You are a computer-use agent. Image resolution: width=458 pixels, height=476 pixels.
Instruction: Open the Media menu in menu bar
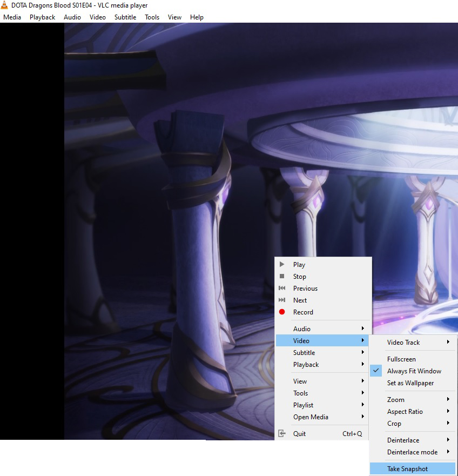12,17
